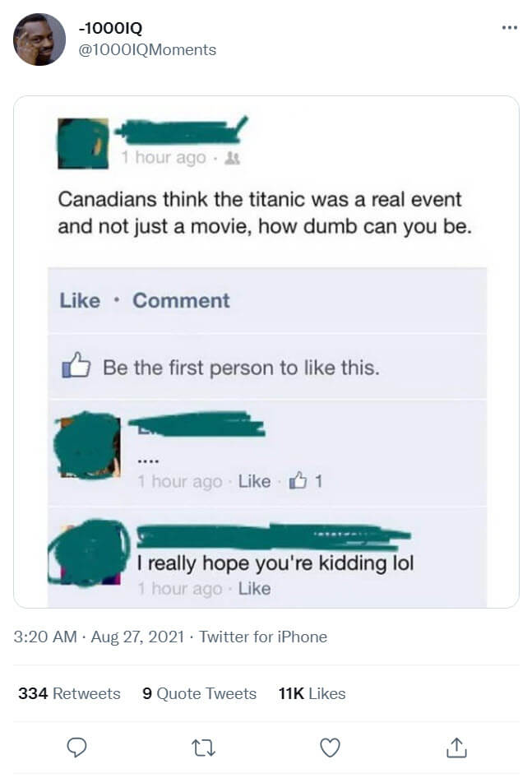Click Like under the titanic post
This screenshot has width=532, height=778.
(80, 301)
